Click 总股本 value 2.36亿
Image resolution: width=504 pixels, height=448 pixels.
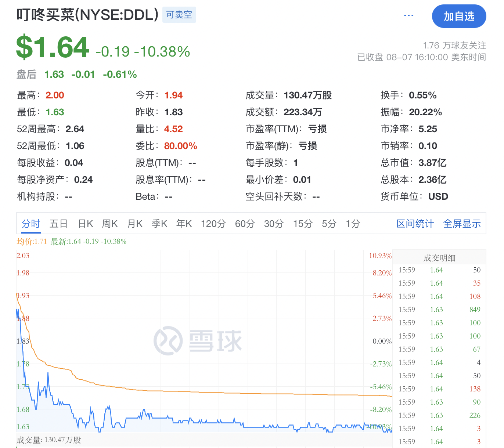point(432,180)
